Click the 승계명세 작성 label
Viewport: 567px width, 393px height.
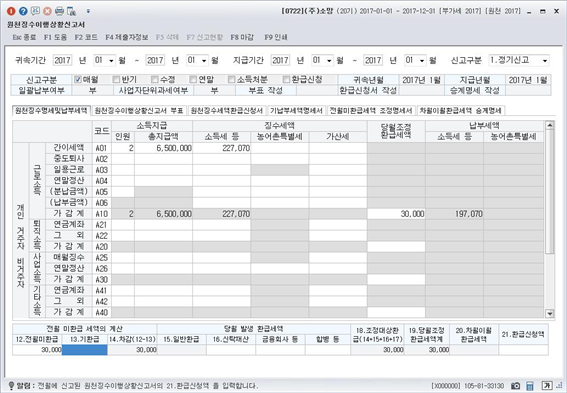coord(475,90)
